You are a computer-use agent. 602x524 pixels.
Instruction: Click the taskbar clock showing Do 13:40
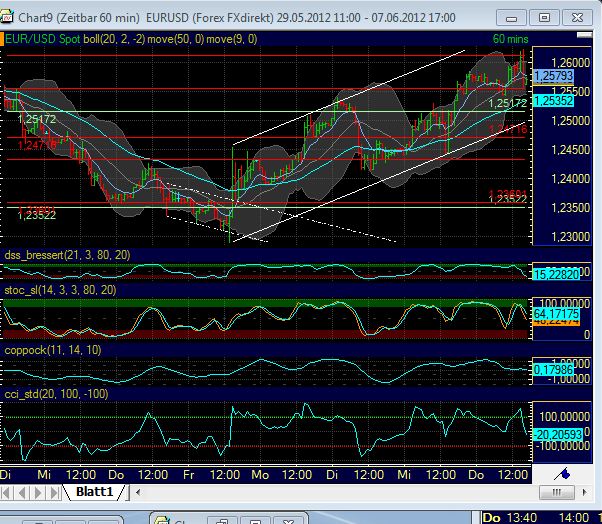(509, 518)
